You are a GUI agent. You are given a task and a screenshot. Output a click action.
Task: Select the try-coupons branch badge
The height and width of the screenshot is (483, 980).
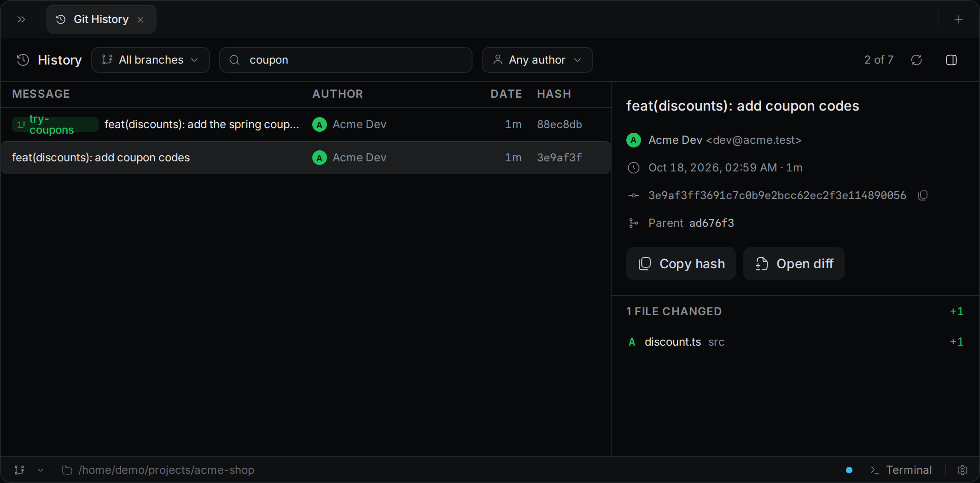coord(55,124)
